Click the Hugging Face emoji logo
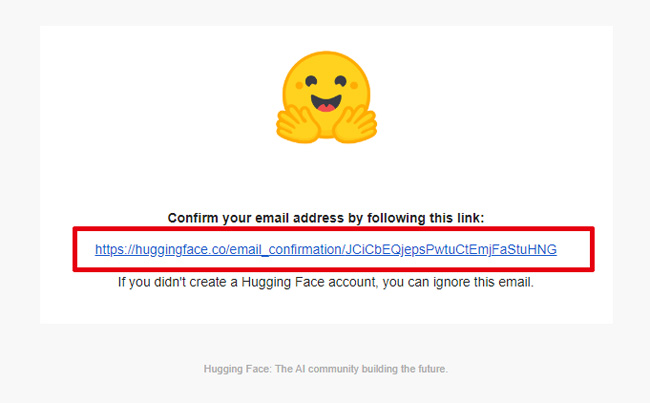This screenshot has width=650, height=403. [x=326, y=97]
